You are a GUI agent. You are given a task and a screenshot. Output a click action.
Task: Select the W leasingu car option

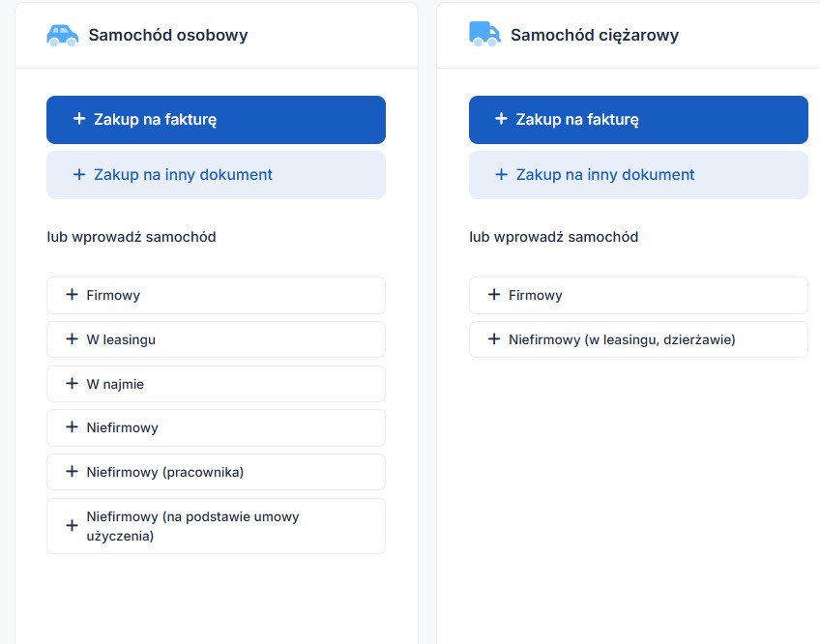(216, 339)
